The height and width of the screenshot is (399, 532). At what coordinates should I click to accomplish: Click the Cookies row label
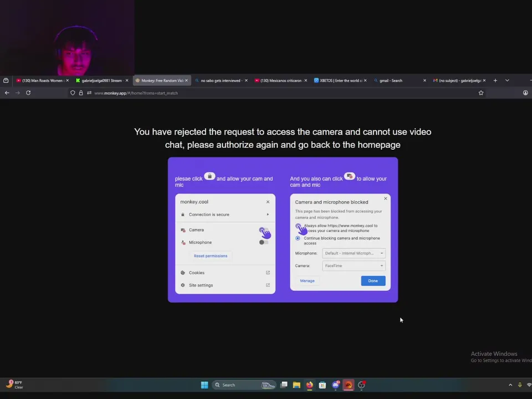[196, 273]
